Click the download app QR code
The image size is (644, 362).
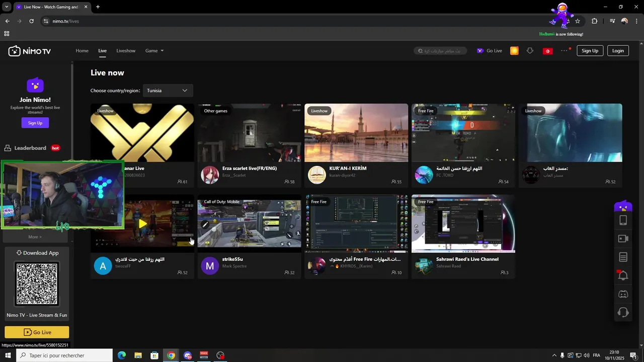click(x=37, y=284)
